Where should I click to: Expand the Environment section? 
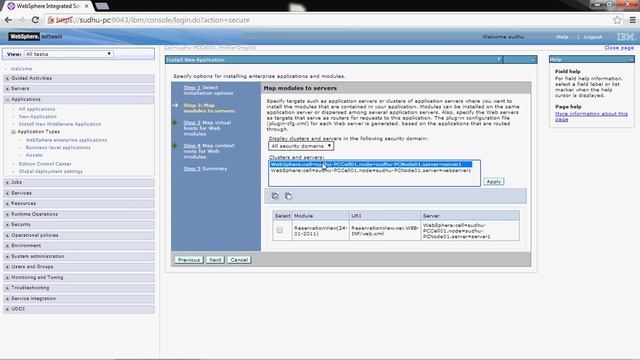tap(7, 246)
